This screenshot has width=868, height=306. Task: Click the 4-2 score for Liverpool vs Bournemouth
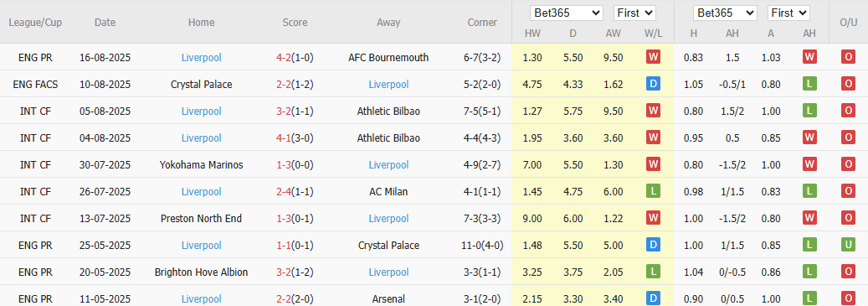coord(284,57)
